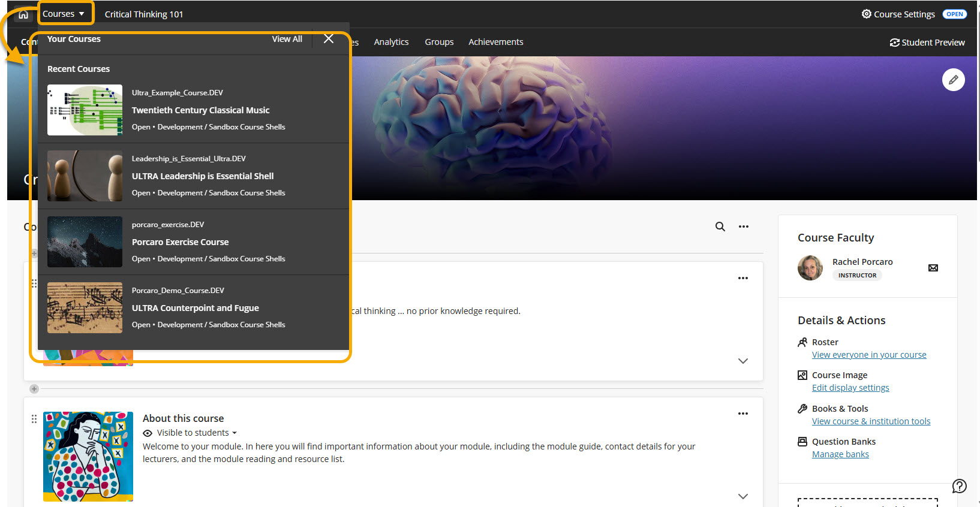The width and height of the screenshot is (980, 507).
Task: Click Question Banks icon
Action: pos(802,442)
